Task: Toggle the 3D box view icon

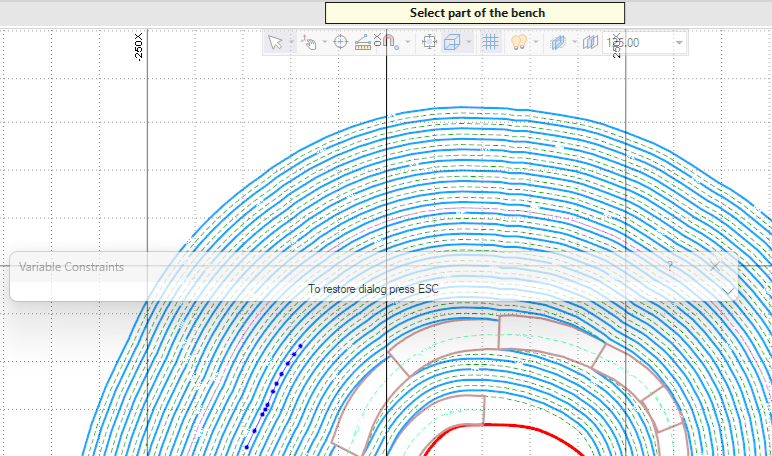Action: click(452, 42)
